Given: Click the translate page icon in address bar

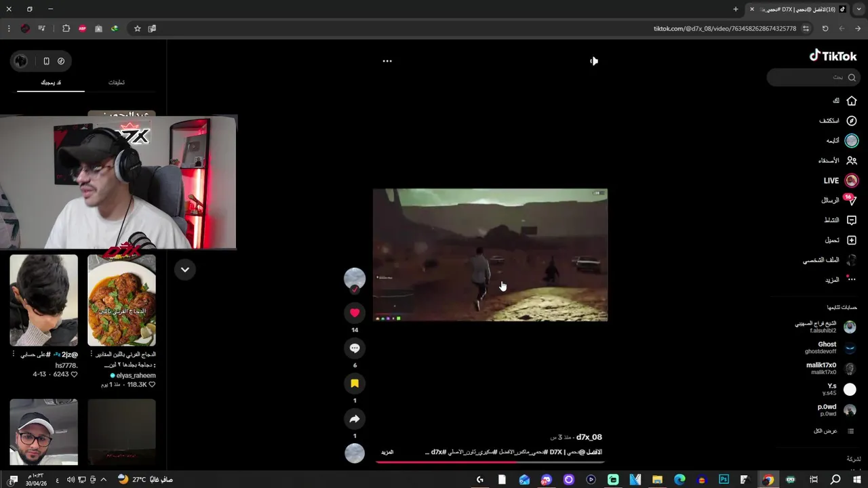Looking at the screenshot, I should tap(152, 28).
